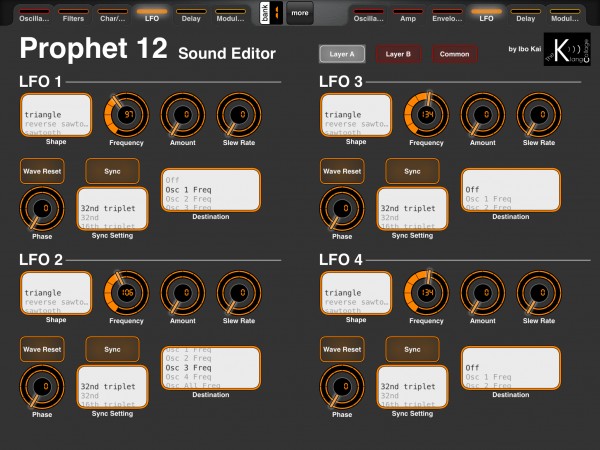
Task: Choose Osc 4 Freq in LFO 2 Destination
Action: point(188,377)
